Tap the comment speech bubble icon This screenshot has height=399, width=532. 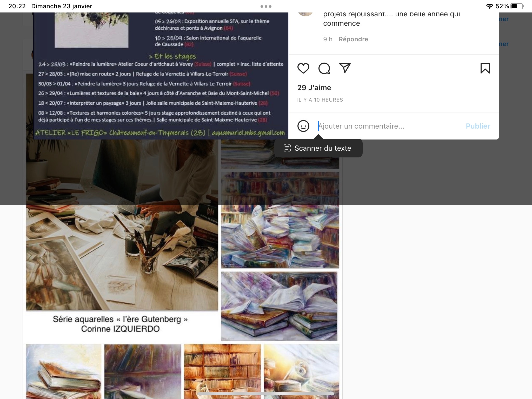click(x=324, y=68)
